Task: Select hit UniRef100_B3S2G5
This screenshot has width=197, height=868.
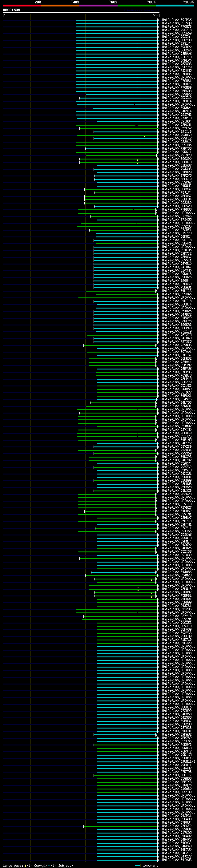Action: click(x=176, y=226)
